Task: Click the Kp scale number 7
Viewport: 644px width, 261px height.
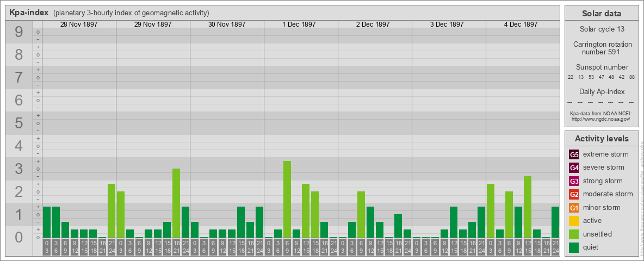Action: click(x=18, y=78)
